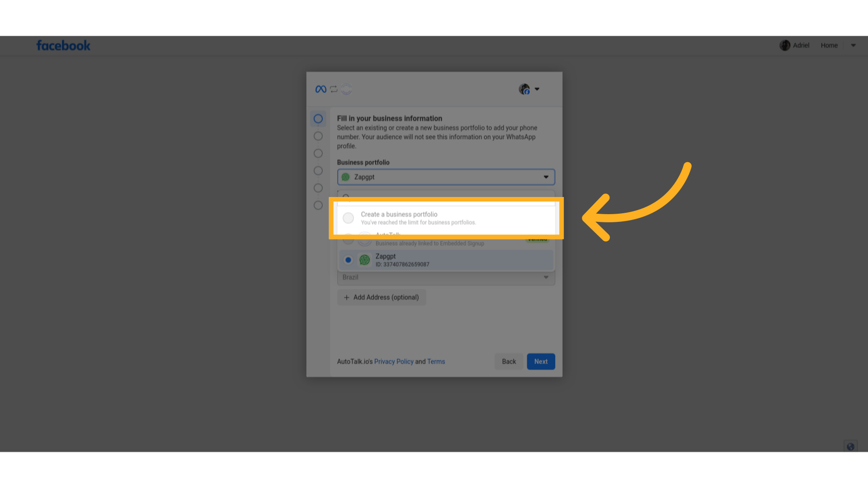
Task: Open the Brazil country dropdown
Action: click(x=446, y=277)
